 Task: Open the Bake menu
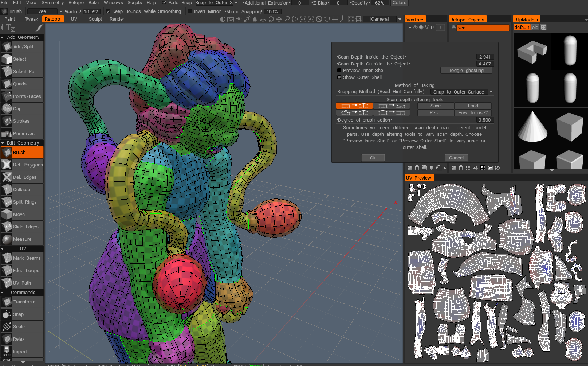[93, 3]
